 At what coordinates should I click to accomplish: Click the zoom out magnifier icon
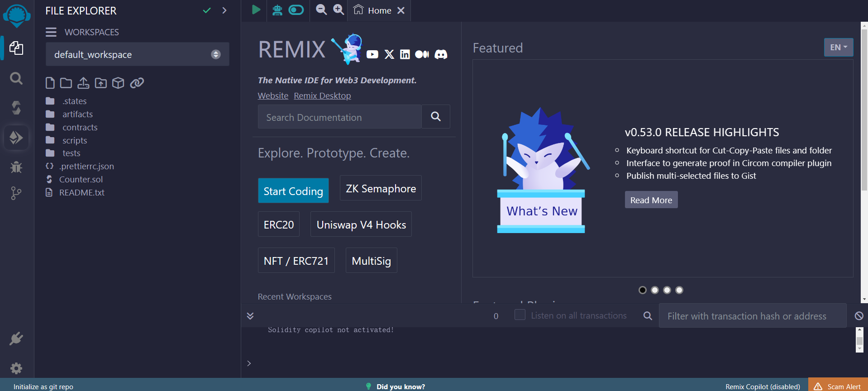[321, 10]
